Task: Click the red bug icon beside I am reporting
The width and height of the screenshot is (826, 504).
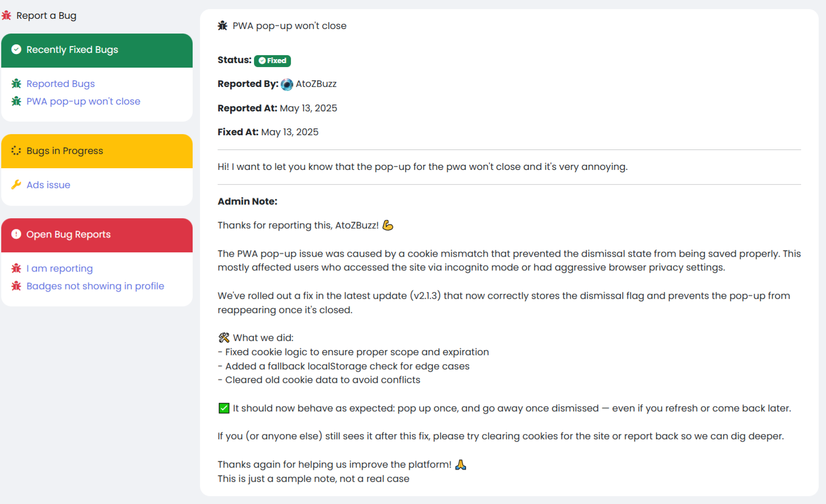Action: [x=16, y=268]
